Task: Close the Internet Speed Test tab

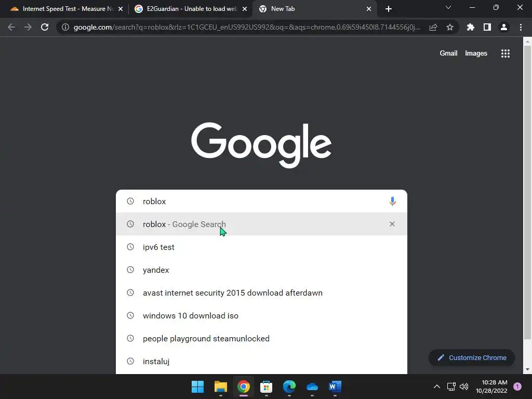Action: point(121,9)
